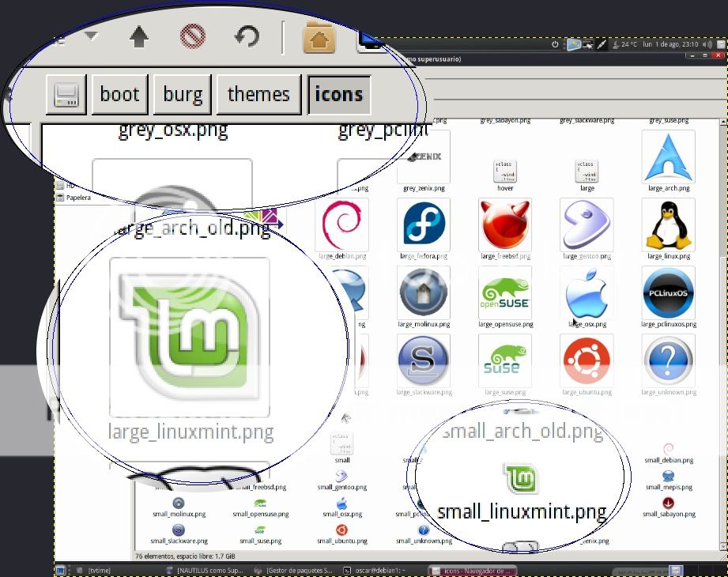Select the large_freebsd.png devil icon
Screen dimensions: 728x577
[x=505, y=225]
